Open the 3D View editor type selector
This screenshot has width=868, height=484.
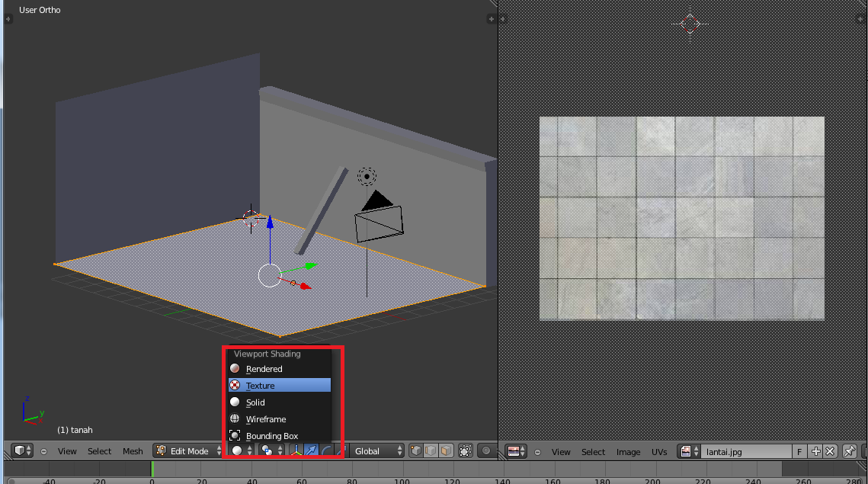coord(23,450)
